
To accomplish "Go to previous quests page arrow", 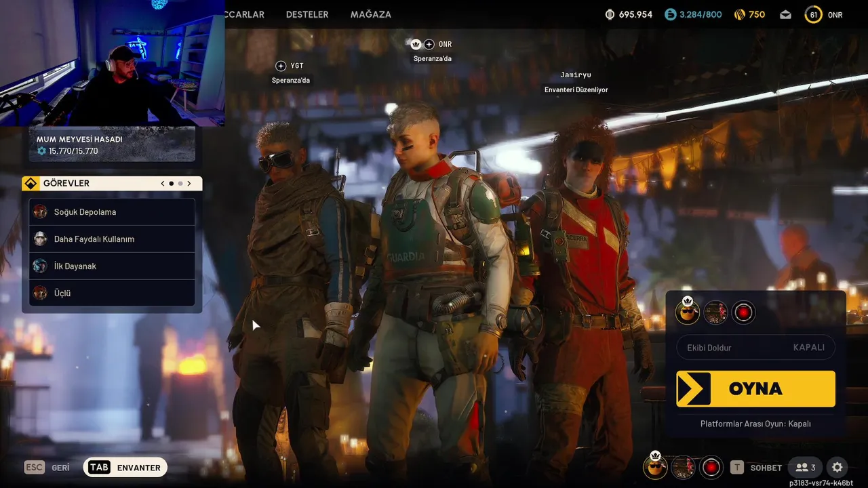I will coord(163,184).
